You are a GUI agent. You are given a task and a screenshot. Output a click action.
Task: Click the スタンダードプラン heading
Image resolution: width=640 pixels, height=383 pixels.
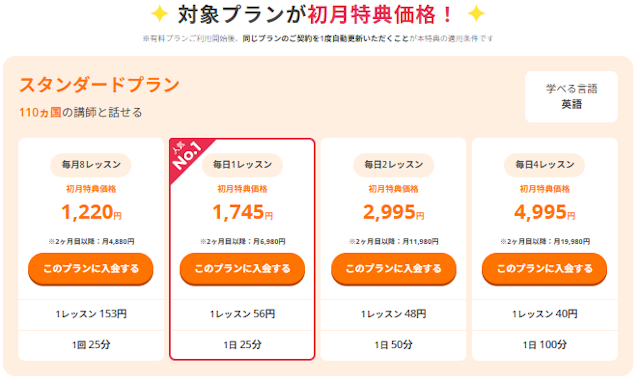[x=99, y=85]
